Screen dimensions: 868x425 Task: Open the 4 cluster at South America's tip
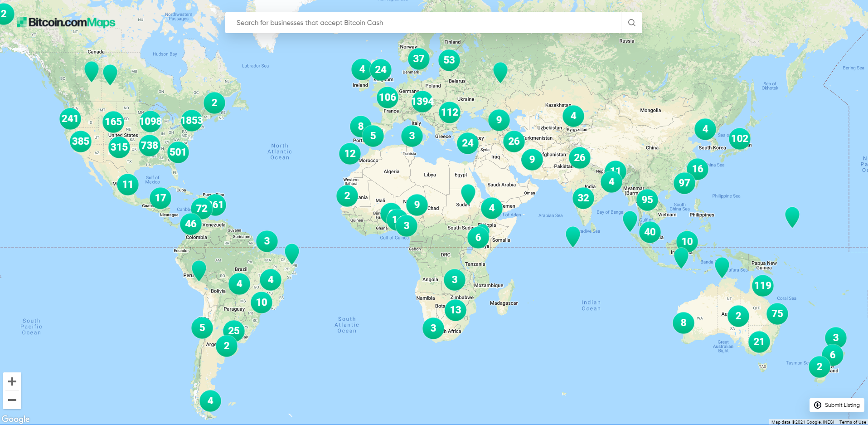point(210,401)
